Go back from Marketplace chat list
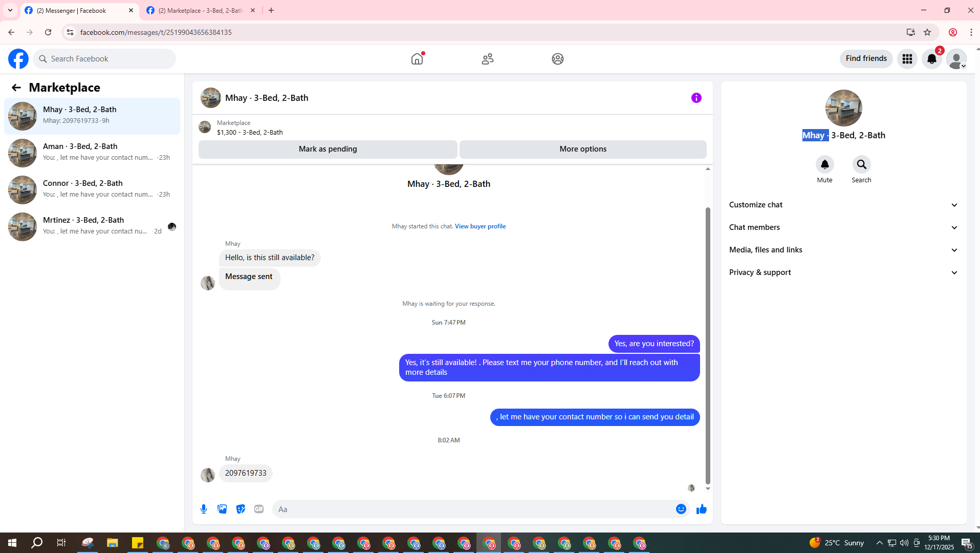Screen dimensions: 980x553 pyautogui.click(x=16, y=88)
